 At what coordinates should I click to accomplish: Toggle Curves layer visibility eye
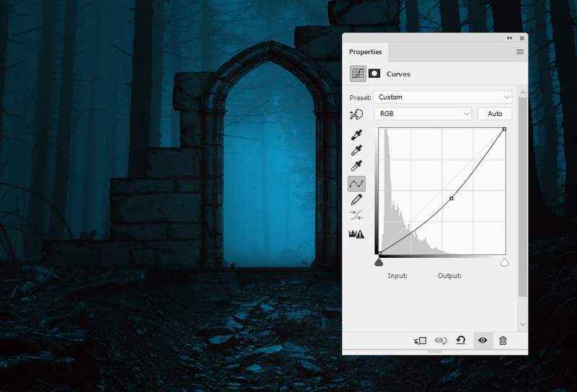(x=483, y=341)
